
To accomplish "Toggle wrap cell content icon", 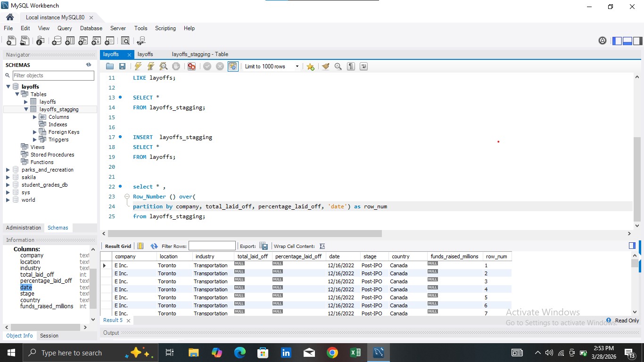I will (322, 246).
